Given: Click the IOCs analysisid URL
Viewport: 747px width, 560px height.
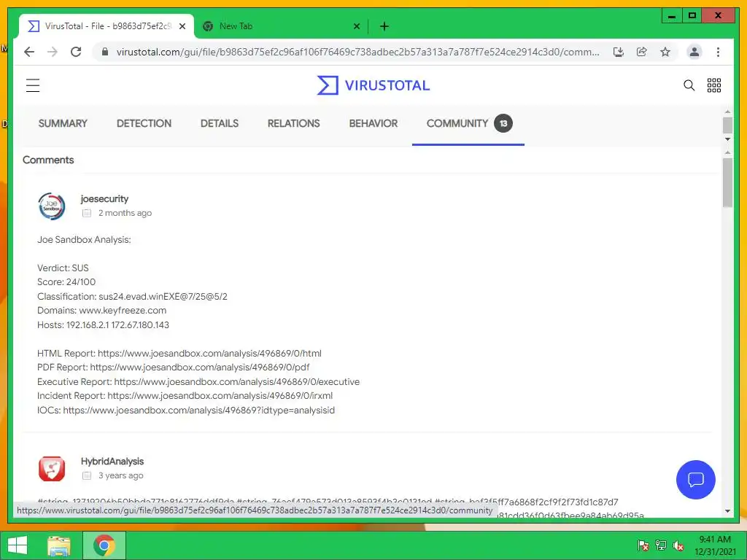Looking at the screenshot, I should point(198,410).
